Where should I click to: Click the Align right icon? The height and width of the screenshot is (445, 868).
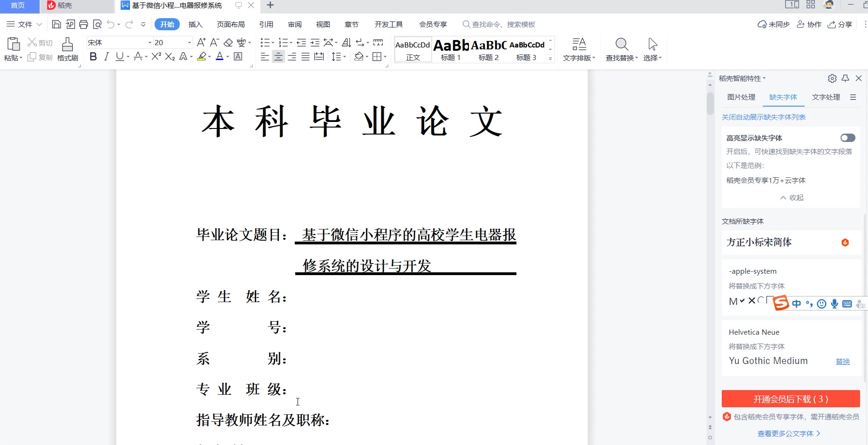coord(292,56)
